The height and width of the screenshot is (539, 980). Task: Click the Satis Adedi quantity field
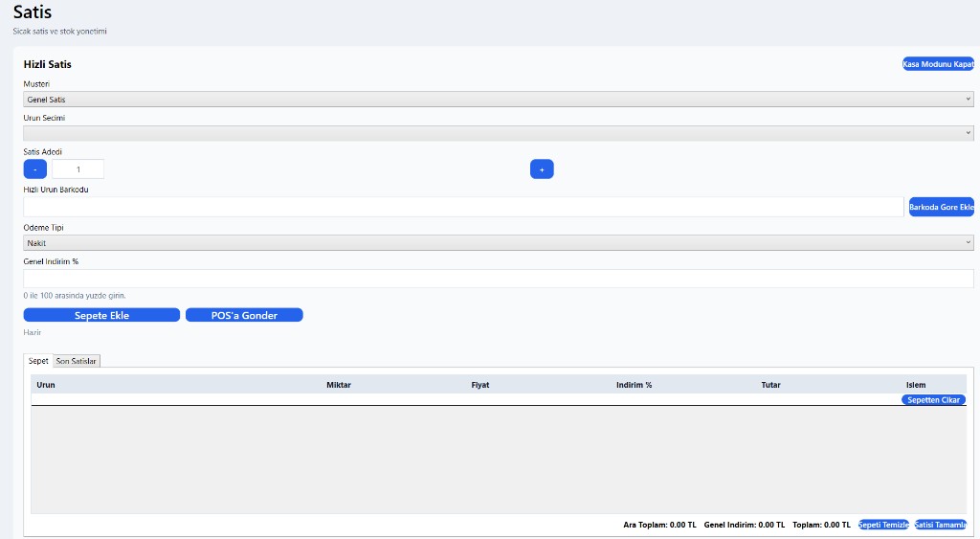point(78,169)
